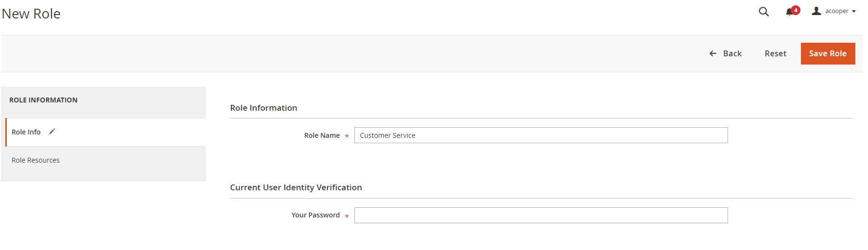Focus the Your Password field
The image size is (868, 250).
click(x=540, y=216)
